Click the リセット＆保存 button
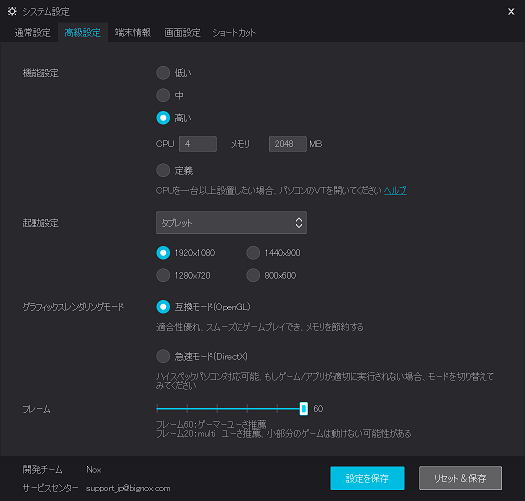Viewport: 525px width, 501px height. (x=460, y=478)
